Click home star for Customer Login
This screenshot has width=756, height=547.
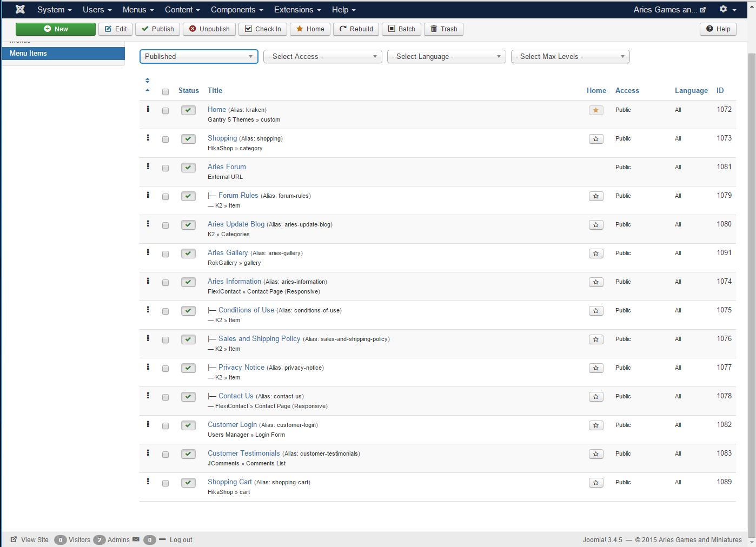[596, 425]
